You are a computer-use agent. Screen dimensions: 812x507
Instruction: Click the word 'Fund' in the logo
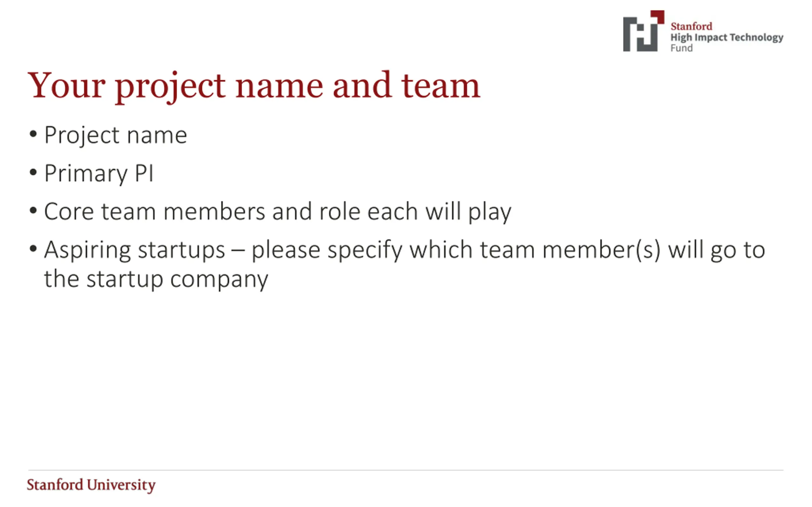coord(681,48)
